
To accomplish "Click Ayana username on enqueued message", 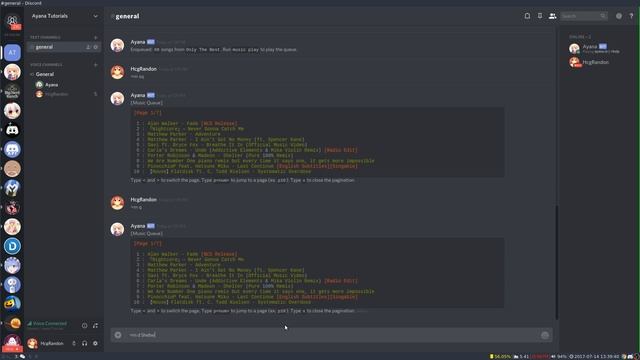I will (x=138, y=42).
